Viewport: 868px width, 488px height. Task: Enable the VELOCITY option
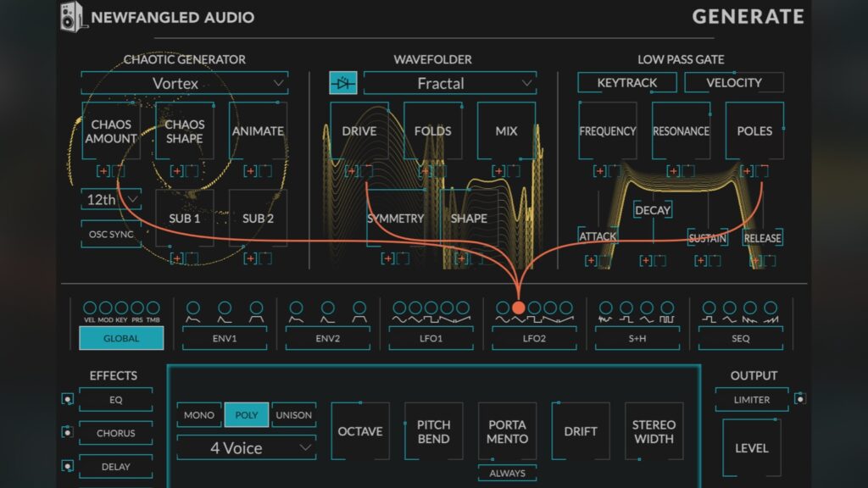tap(734, 82)
